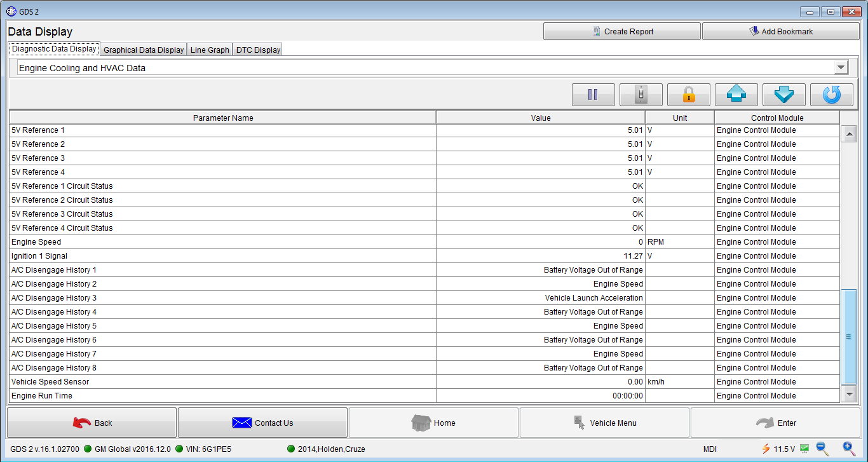Open Contact Us envelope button
This screenshot has height=462, width=868.
pyautogui.click(x=262, y=423)
